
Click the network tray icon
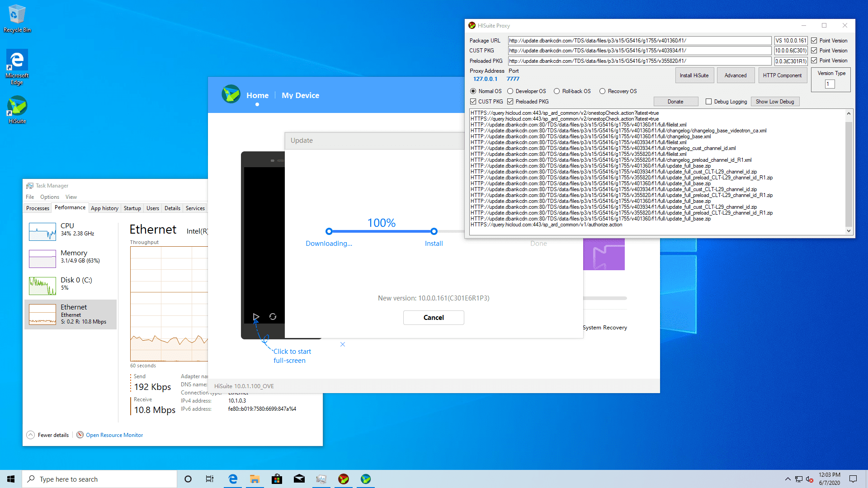[x=799, y=479]
